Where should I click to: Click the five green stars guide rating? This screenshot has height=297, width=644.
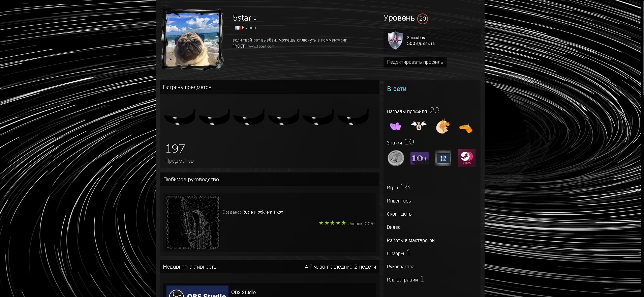332,223
